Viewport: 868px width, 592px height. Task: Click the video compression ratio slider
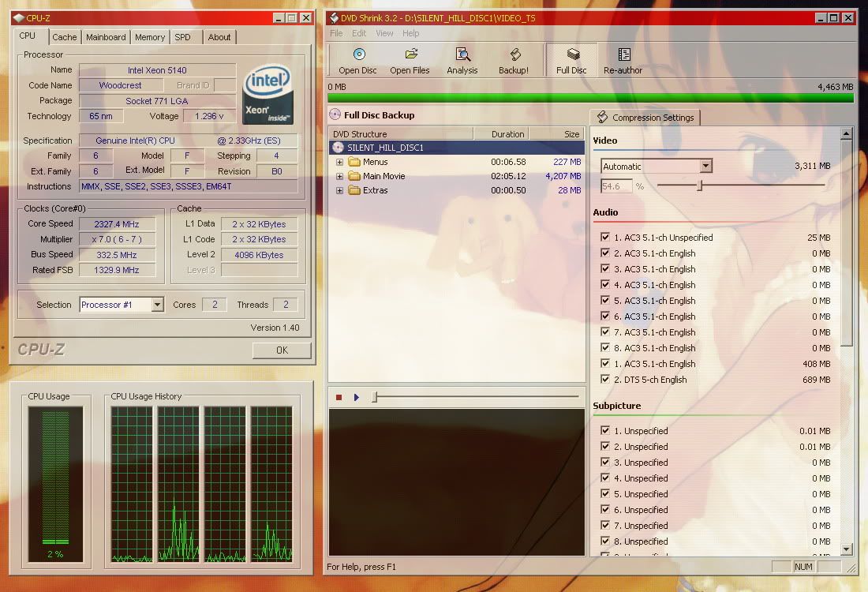pyautogui.click(x=699, y=185)
